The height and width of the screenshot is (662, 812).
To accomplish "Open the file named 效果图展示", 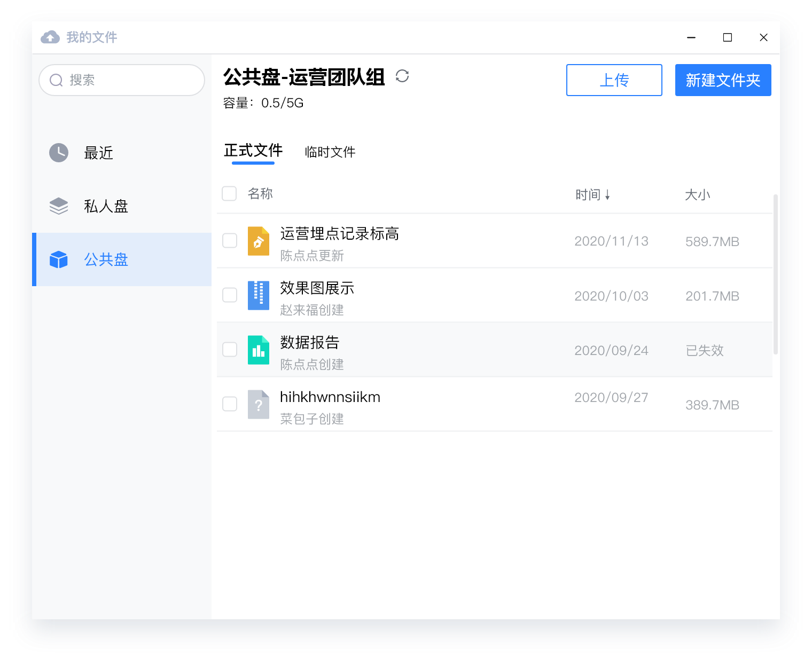I will [317, 288].
